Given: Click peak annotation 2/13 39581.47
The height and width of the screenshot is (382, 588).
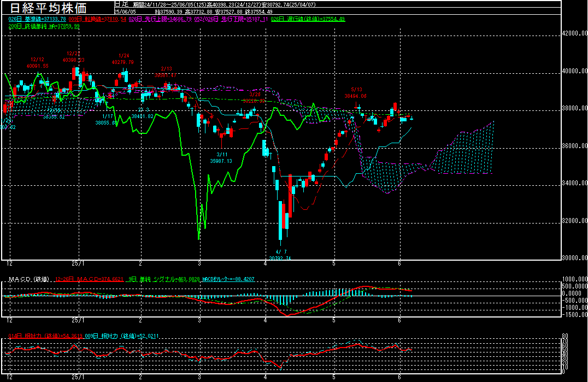Looking at the screenshot, I should click(x=166, y=72).
